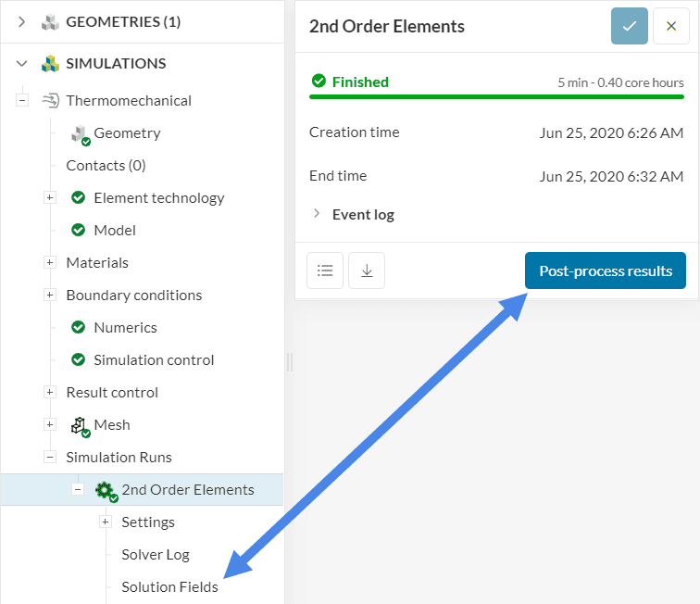Close the 2nd Order Elements panel
700x604 pixels.
click(671, 26)
